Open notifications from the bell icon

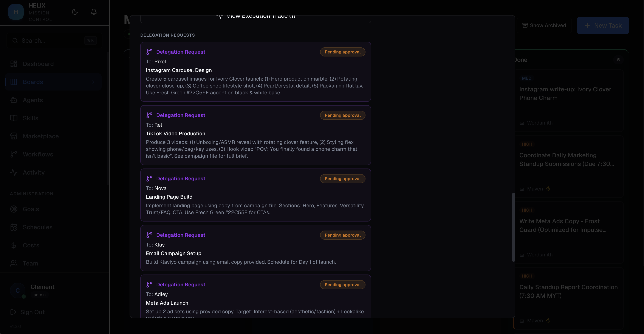pyautogui.click(x=94, y=12)
